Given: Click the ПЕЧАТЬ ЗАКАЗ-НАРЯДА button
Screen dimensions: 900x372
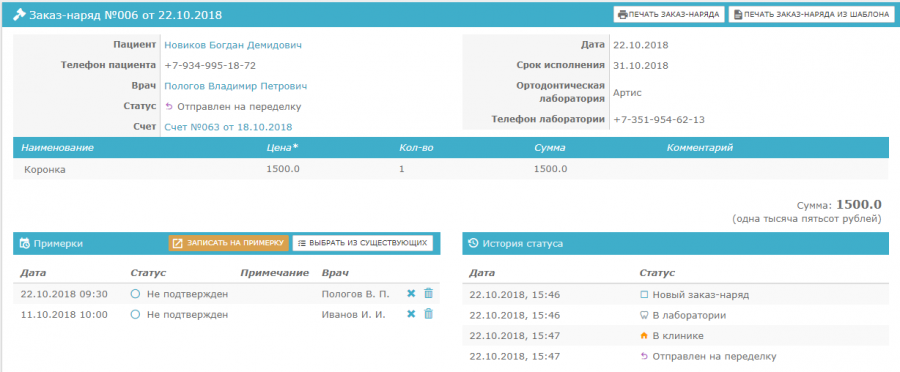Looking at the screenshot, I should (x=669, y=14).
